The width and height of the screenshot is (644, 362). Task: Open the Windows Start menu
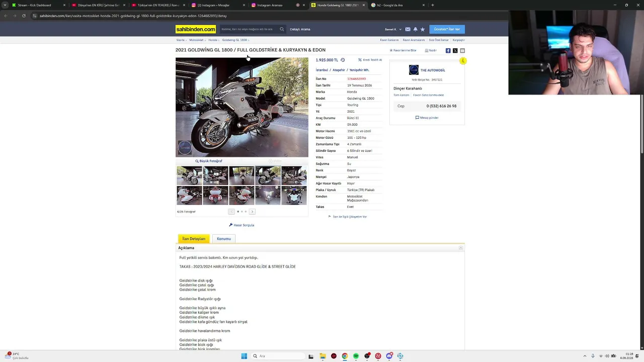pos(244,356)
